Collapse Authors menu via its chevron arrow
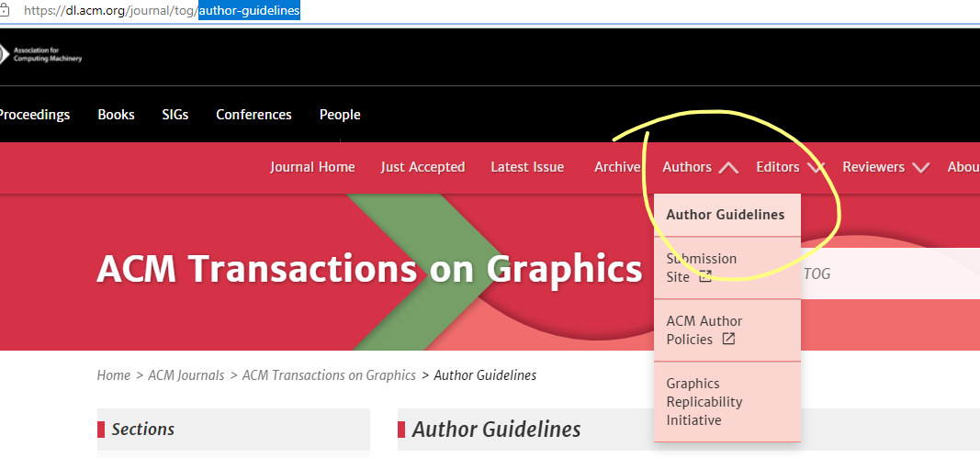Viewport: 980px width, 458px height. (x=728, y=167)
